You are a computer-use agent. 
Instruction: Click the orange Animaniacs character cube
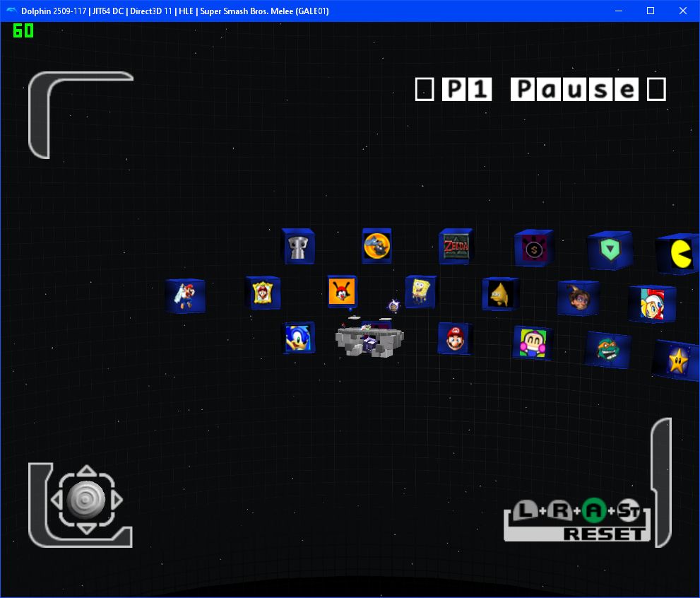342,291
